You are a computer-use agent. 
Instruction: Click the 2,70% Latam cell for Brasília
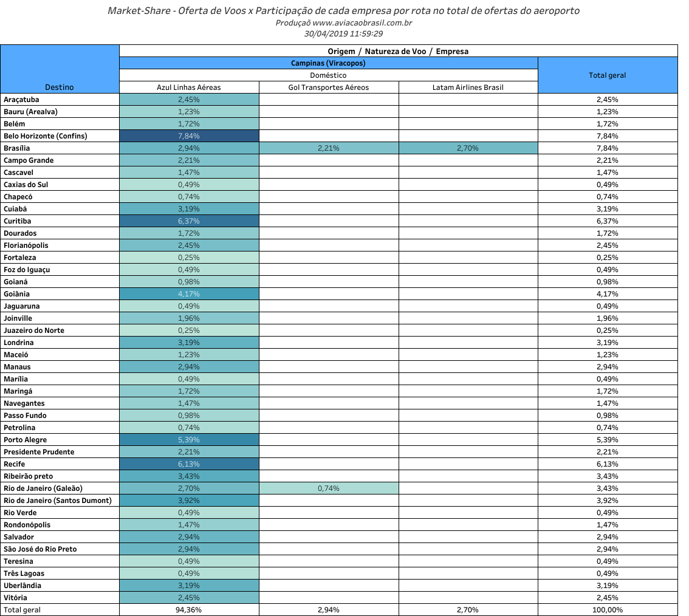click(468, 148)
